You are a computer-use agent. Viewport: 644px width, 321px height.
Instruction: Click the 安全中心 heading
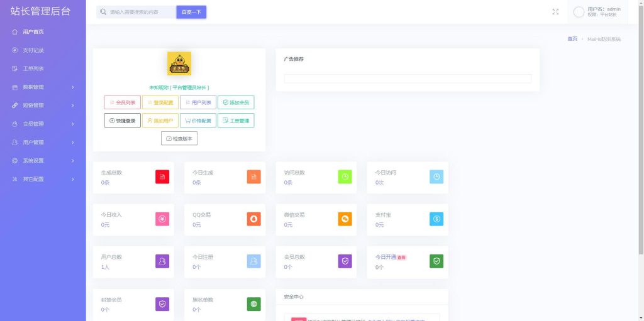[294, 297]
